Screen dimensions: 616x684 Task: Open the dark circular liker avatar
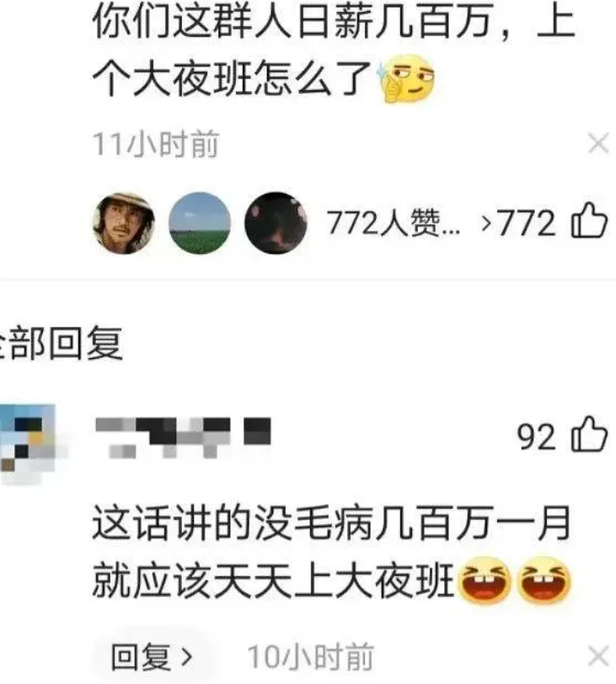click(x=276, y=223)
